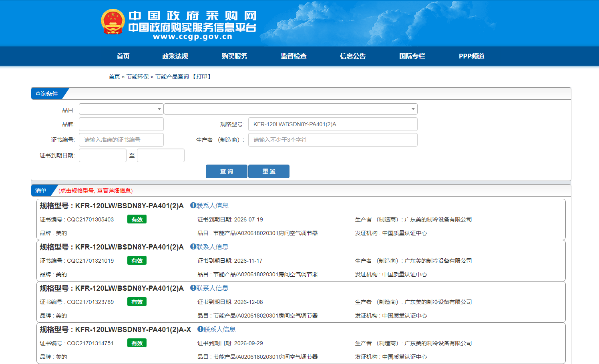Click the 【打印】 print link
Image resolution: width=599 pixels, height=364 pixels.
(202, 76)
